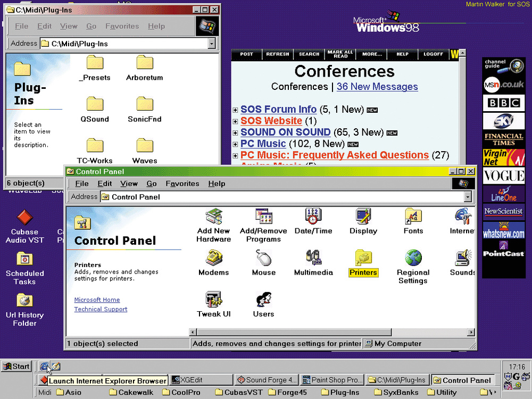Open the Add New Hardware icon
Viewport: 532px width, 399px height.
click(213, 217)
